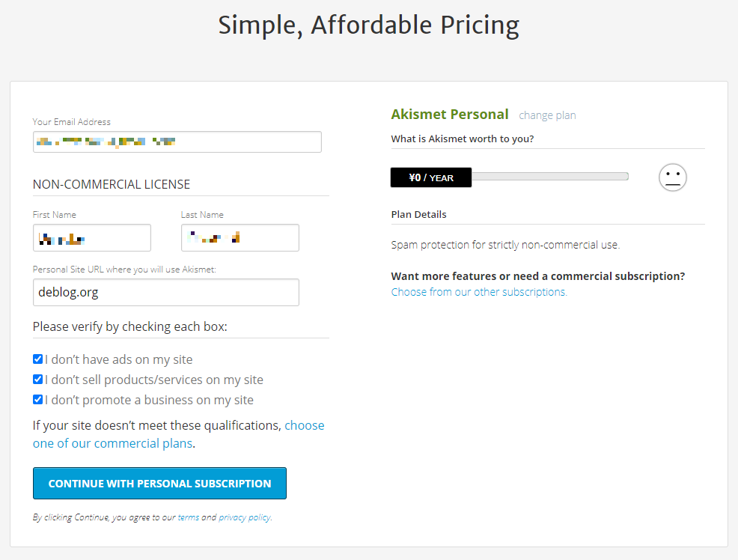Click into the First Name field
This screenshot has width=738, height=560.
click(92, 237)
